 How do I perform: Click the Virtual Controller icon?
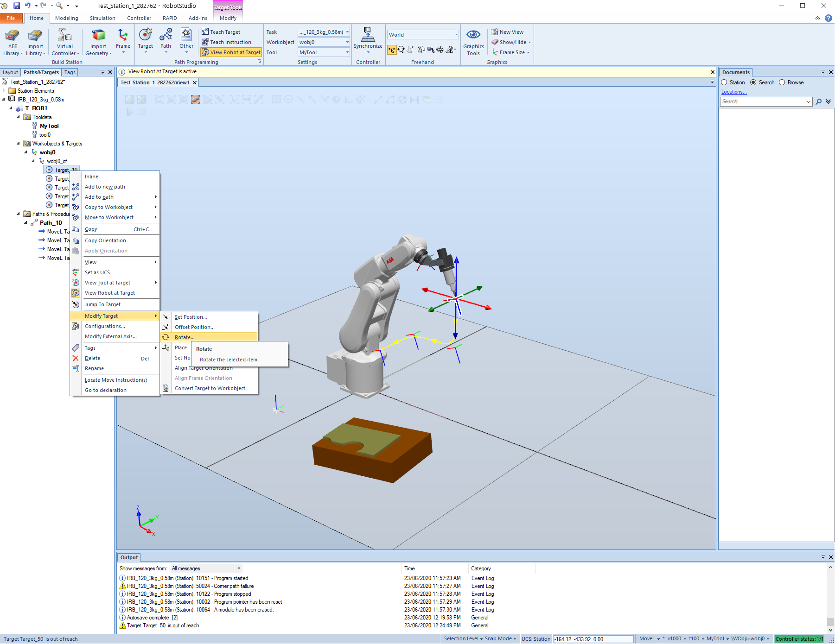pos(65,36)
